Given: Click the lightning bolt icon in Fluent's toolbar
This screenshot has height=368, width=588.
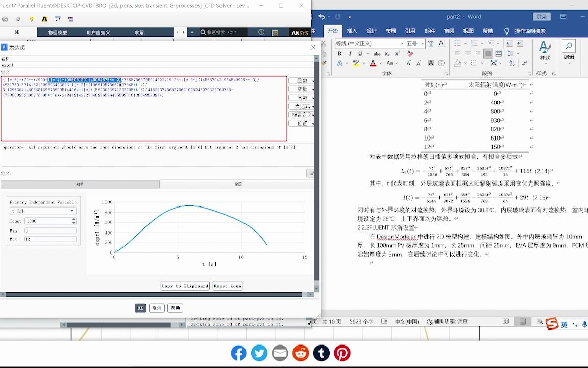Looking at the screenshot, I should point(32,19).
